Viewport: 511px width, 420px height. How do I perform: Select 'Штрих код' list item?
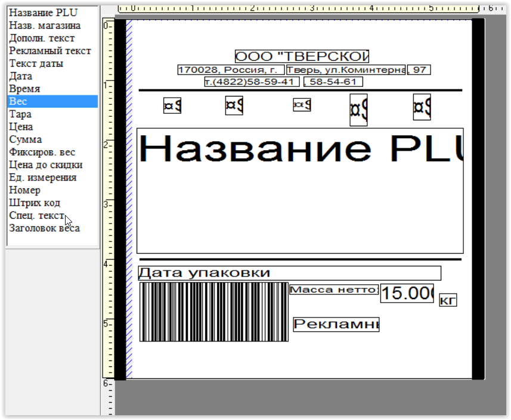click(x=35, y=203)
